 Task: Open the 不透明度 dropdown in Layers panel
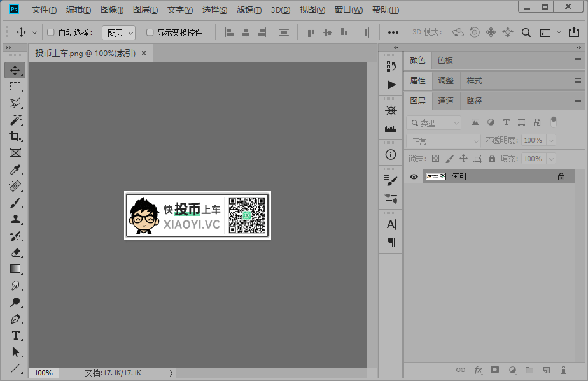pos(551,140)
